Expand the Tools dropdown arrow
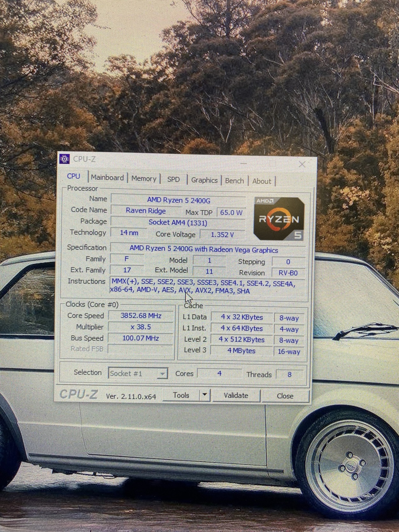This screenshot has width=399, height=532. pos(205,395)
